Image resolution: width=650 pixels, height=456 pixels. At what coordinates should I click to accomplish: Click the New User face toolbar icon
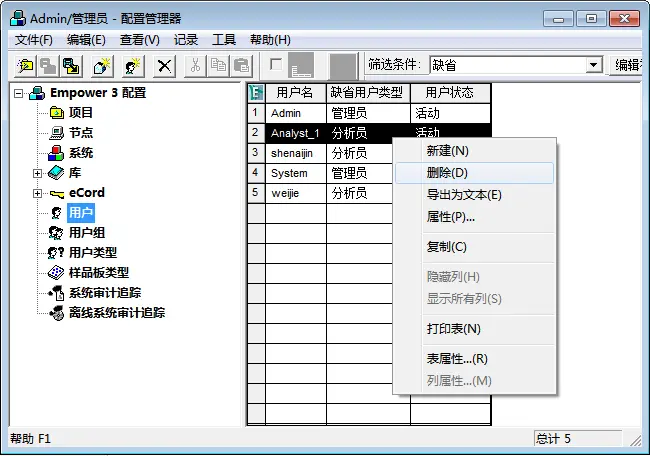point(133,65)
